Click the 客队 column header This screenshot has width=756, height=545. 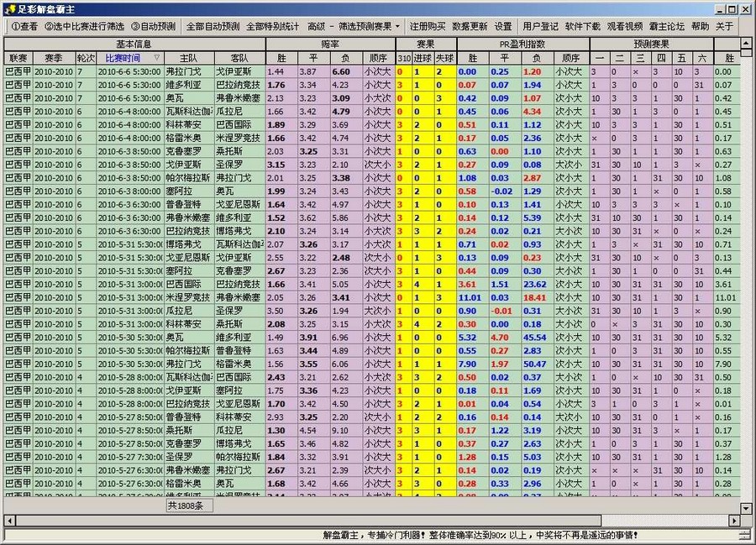[x=239, y=58]
